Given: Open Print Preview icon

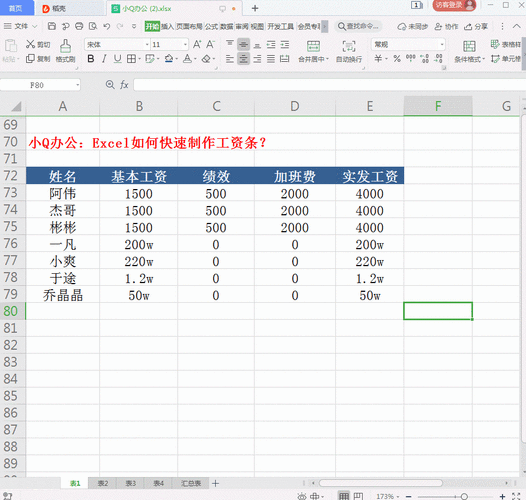Looking at the screenshot, I should tap(93, 26).
